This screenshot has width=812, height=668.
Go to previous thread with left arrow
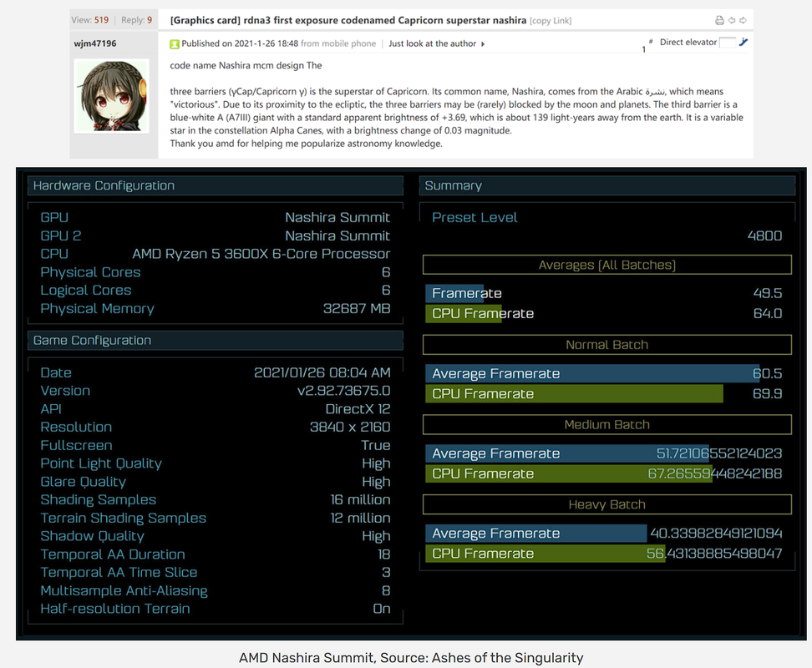(732, 20)
